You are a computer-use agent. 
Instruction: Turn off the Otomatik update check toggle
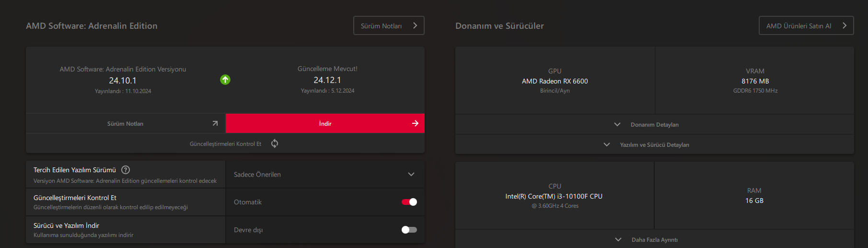409,202
